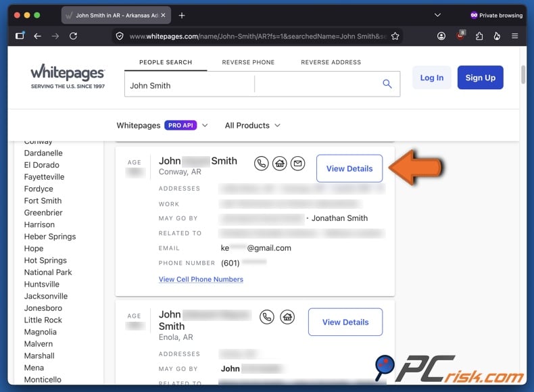
Task: Select Jonesboro in the city list
Action: click(x=43, y=308)
